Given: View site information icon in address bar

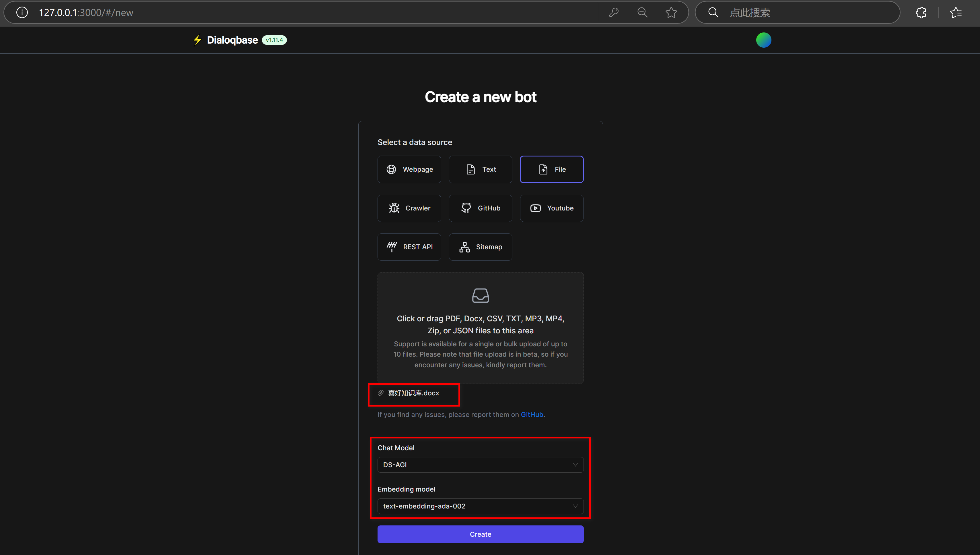Looking at the screenshot, I should coord(22,13).
